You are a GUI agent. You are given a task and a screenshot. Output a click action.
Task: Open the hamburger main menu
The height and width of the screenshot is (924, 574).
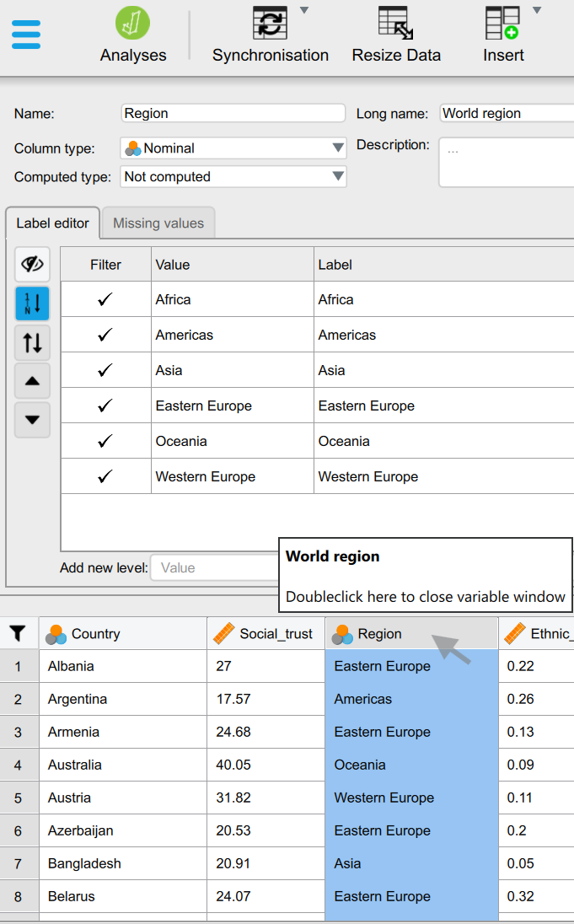click(x=26, y=34)
